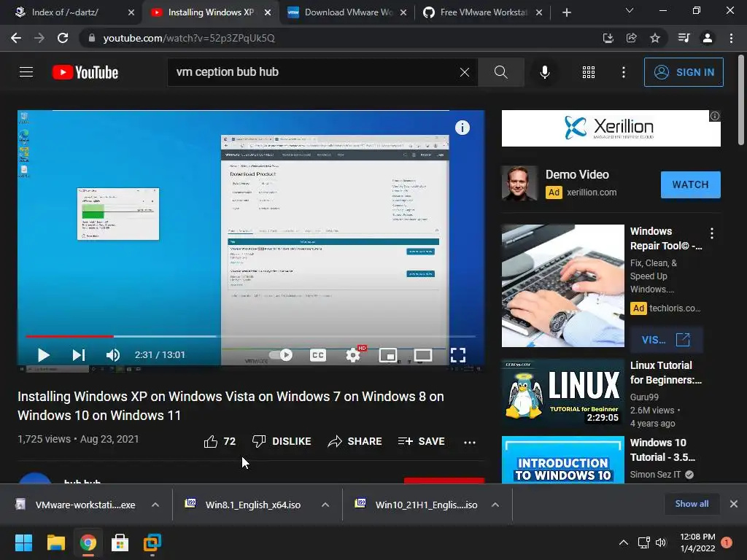The image size is (747, 560).
Task: Mute the video volume
Action: [113, 355]
